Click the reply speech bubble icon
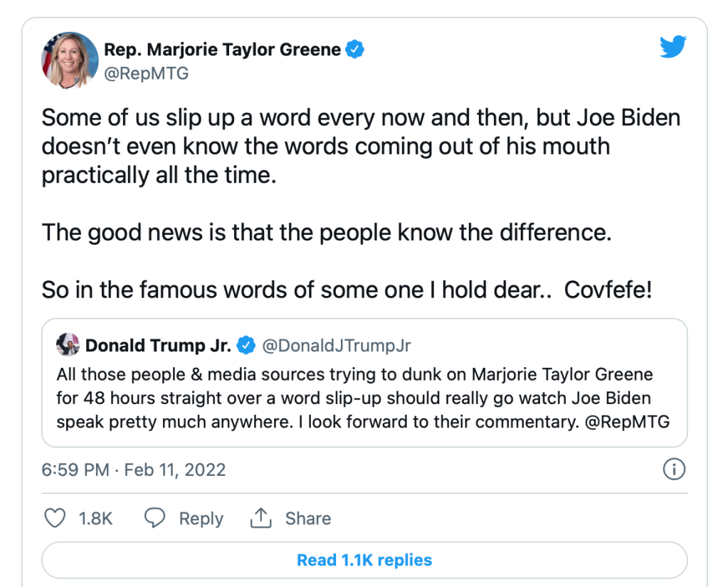The image size is (728, 587). click(x=155, y=519)
